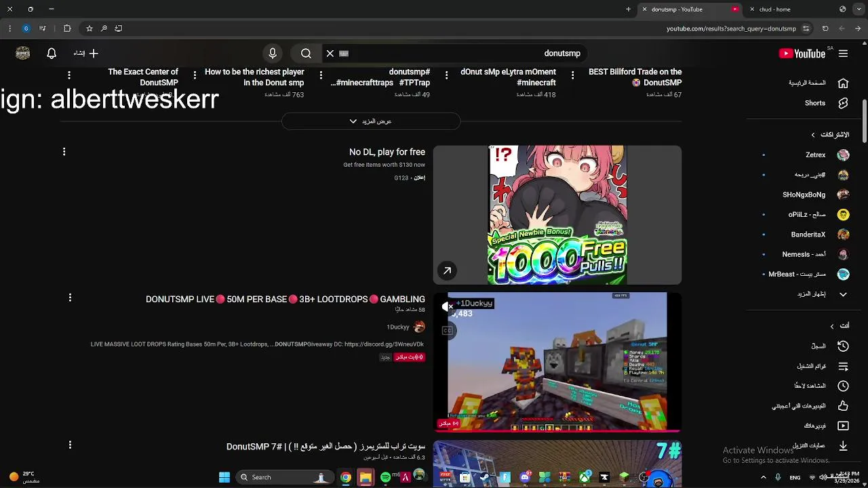Play the DONUTSMP LIVE stream thumbnail
This screenshot has height=488, width=868.
click(557, 362)
